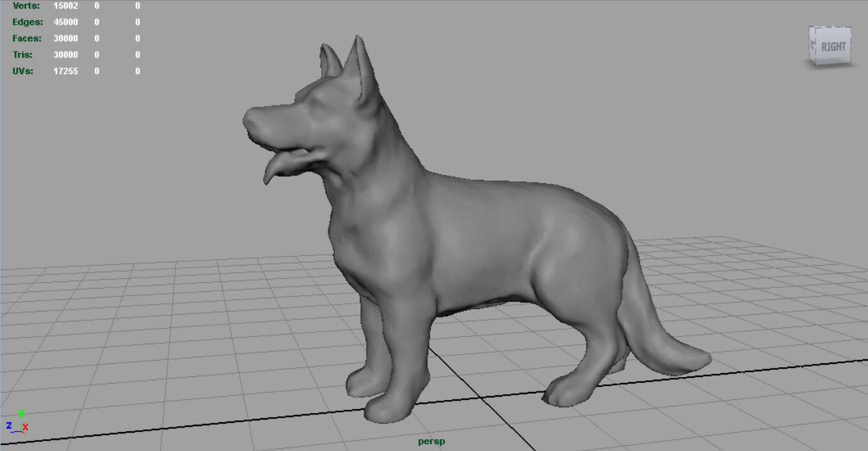
Task: Click the RIGHT face of the ViewCube
Action: coord(833,46)
